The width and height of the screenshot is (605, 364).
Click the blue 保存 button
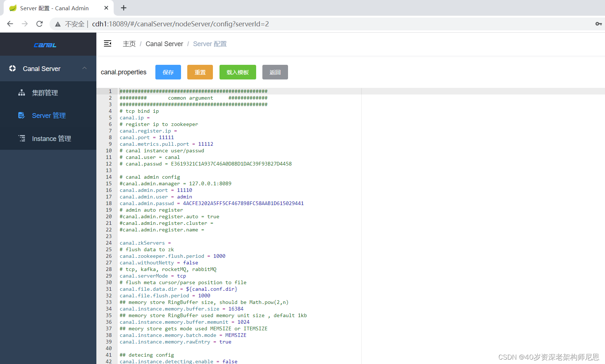click(x=168, y=72)
